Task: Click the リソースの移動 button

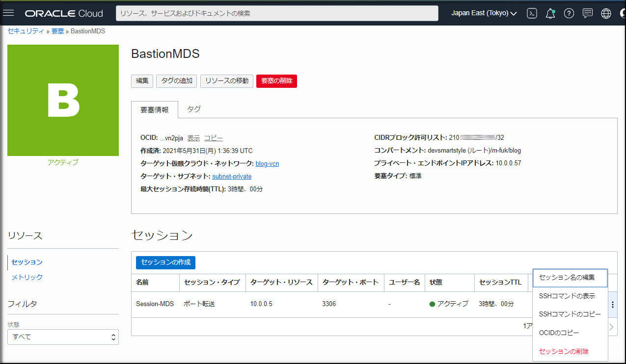Action: (x=227, y=81)
